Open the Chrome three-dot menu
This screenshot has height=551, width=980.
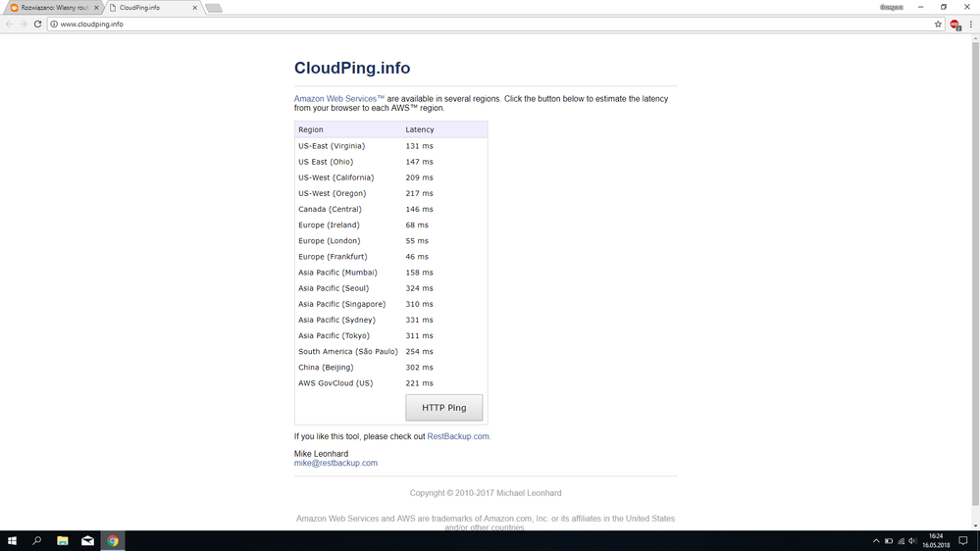pos(970,24)
